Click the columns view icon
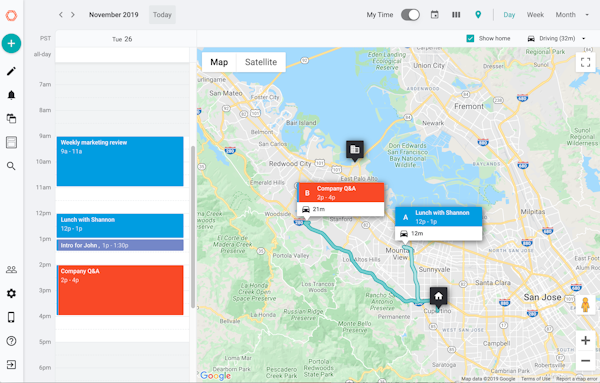The height and width of the screenshot is (383, 600). 456,15
